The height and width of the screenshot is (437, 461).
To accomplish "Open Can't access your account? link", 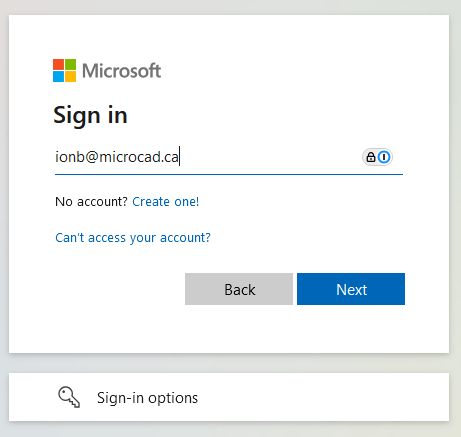I will 133,238.
